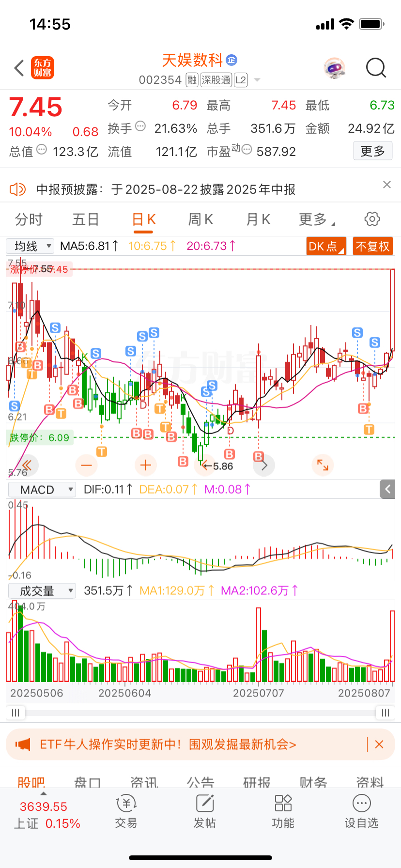Tap 跌停价: 6.09 label

tap(39, 437)
